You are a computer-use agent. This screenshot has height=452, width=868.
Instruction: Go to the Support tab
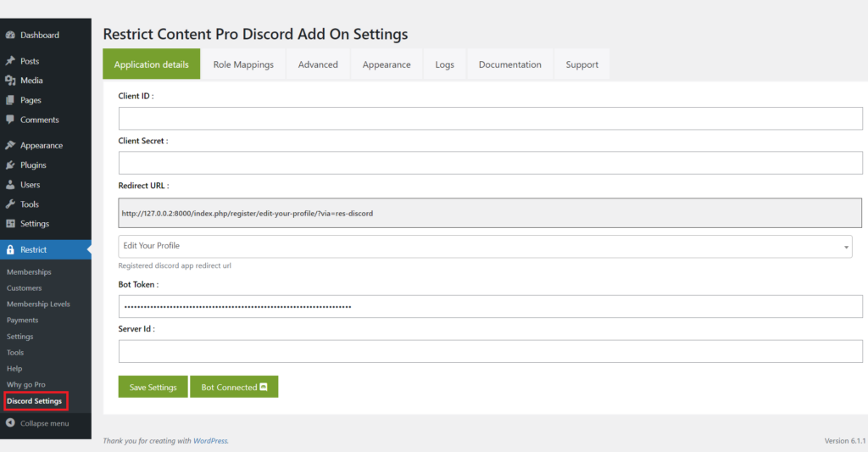[x=581, y=64]
